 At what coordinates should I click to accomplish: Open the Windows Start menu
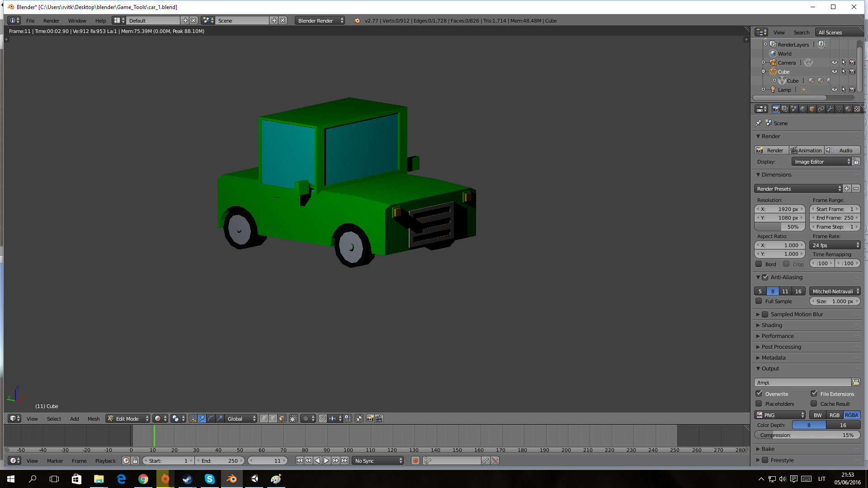pyautogui.click(x=11, y=479)
